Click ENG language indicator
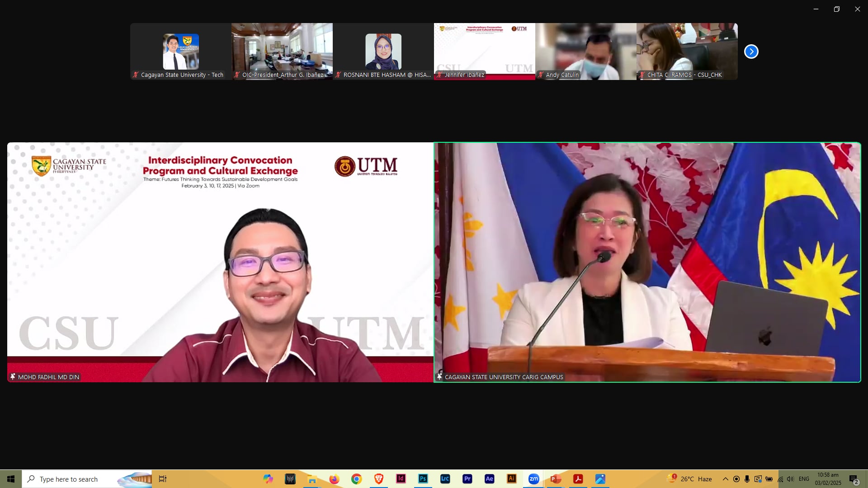868x488 pixels. click(804, 479)
